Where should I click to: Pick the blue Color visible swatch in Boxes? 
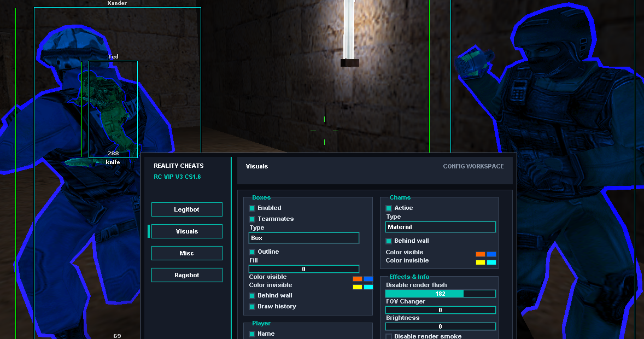[x=368, y=279]
